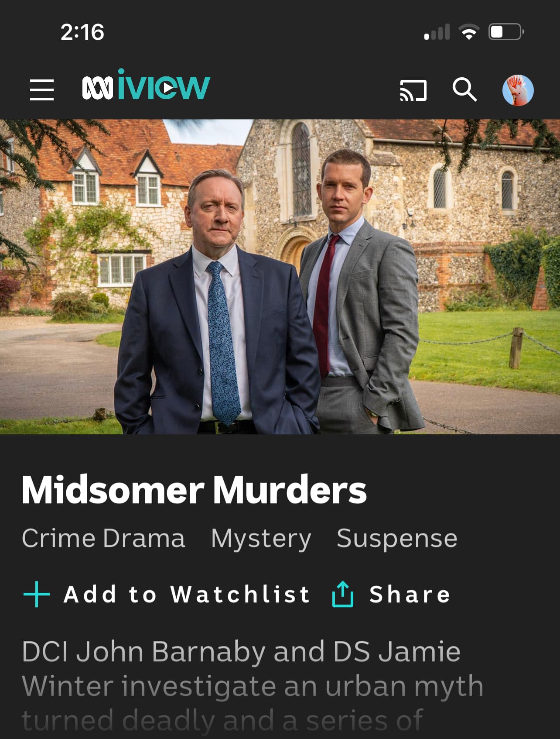The image size is (560, 739).
Task: Tap the Share text button
Action: pos(410,594)
